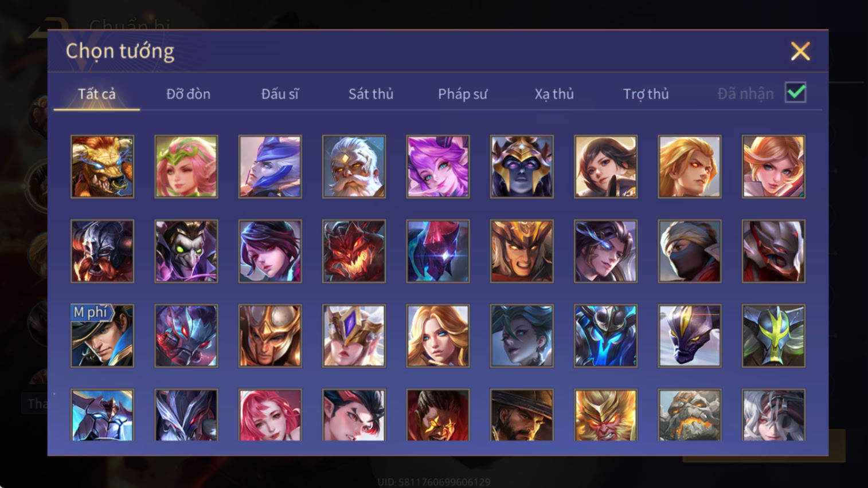Select the golden bull hero portrait
This screenshot has height=488, width=868.
coord(102,167)
